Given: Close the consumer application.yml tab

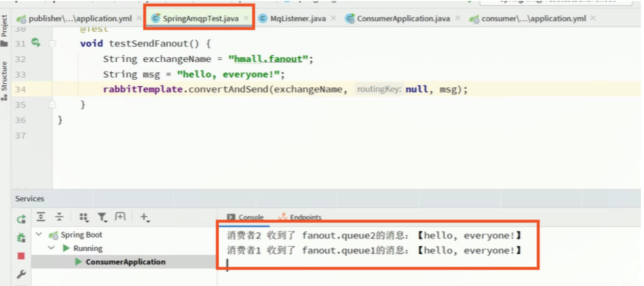Looking at the screenshot, I should click(x=593, y=18).
